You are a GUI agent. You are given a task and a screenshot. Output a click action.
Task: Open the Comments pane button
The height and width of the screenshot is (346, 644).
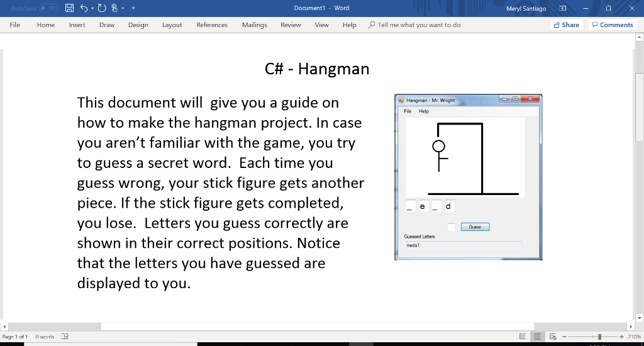(613, 25)
